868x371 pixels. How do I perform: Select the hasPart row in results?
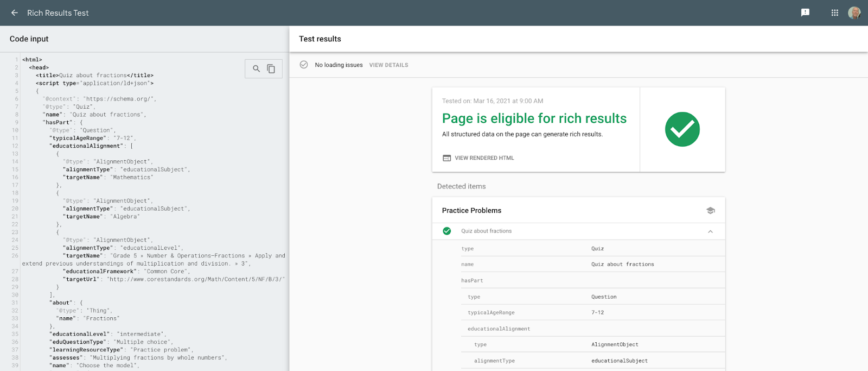coord(472,281)
